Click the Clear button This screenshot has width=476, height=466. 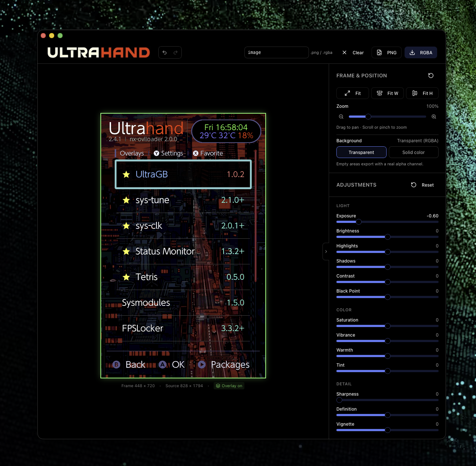coord(353,52)
